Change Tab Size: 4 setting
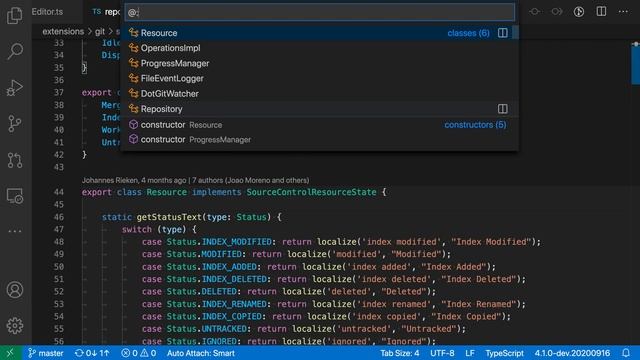Image resolution: width=640 pixels, height=360 pixels. (400, 353)
